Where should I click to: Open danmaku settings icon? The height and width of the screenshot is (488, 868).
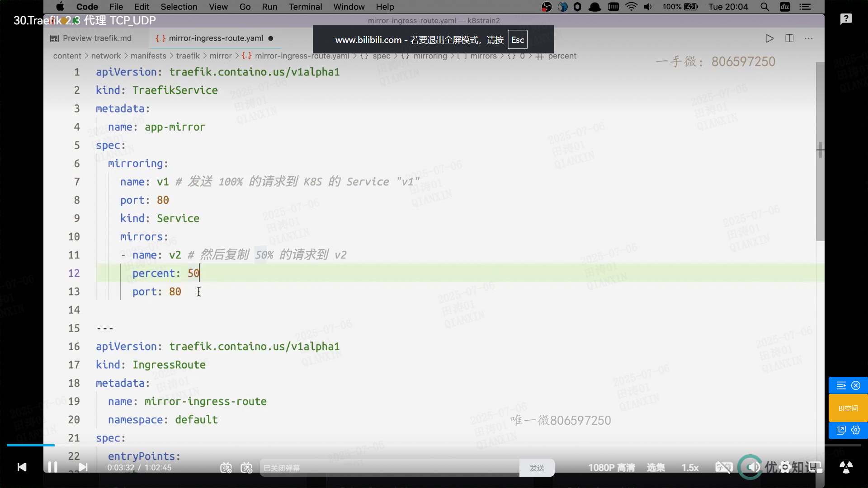[x=246, y=468]
